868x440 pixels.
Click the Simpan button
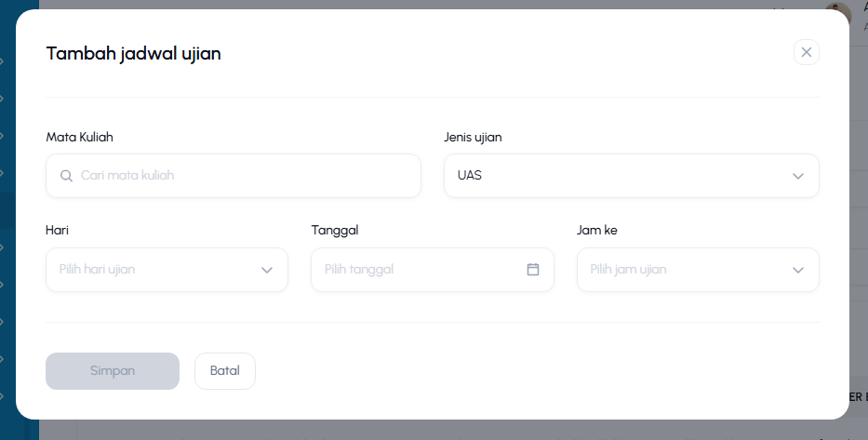pos(113,371)
